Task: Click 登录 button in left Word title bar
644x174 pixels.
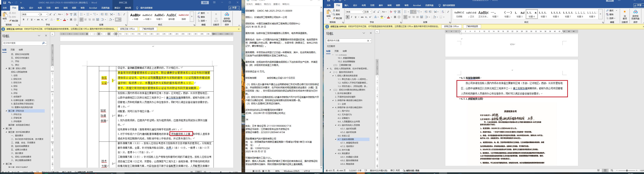Action: 205,3
